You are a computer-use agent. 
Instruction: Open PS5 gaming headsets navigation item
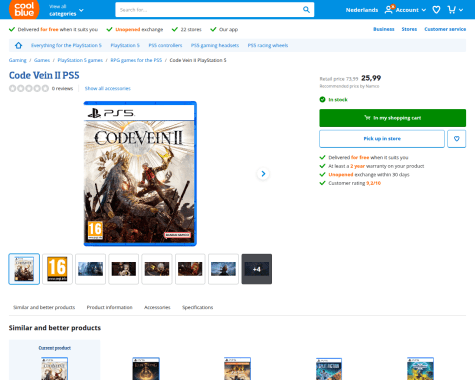215,45
